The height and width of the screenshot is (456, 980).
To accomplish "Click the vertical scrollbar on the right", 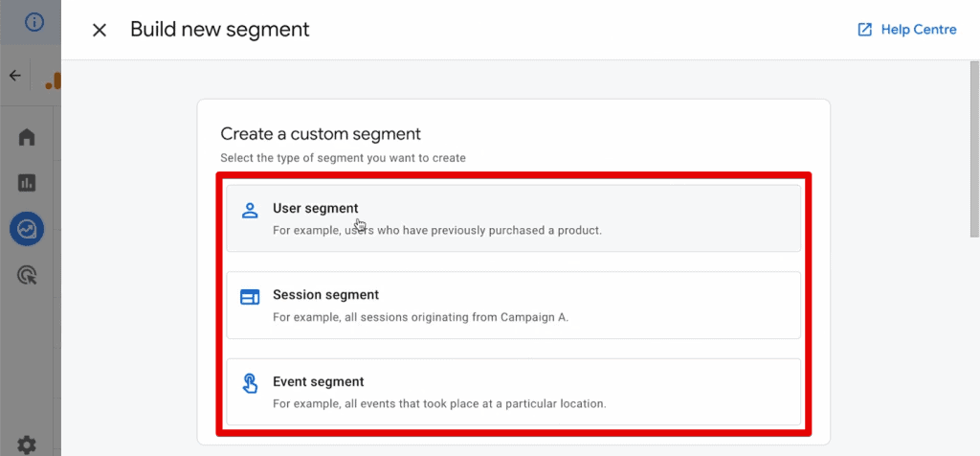I will 973,149.
